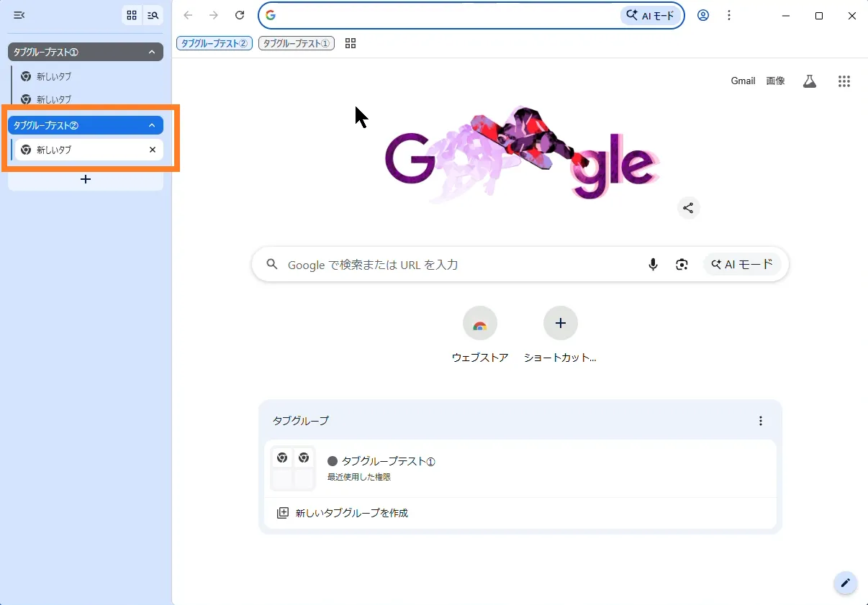Open Search Labs flask icon
868x605 pixels.
click(810, 81)
